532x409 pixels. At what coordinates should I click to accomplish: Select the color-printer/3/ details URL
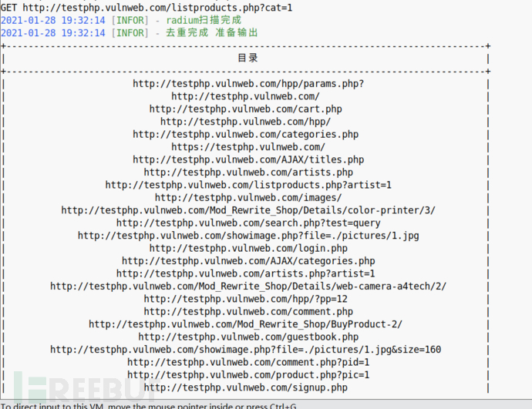pos(248,210)
